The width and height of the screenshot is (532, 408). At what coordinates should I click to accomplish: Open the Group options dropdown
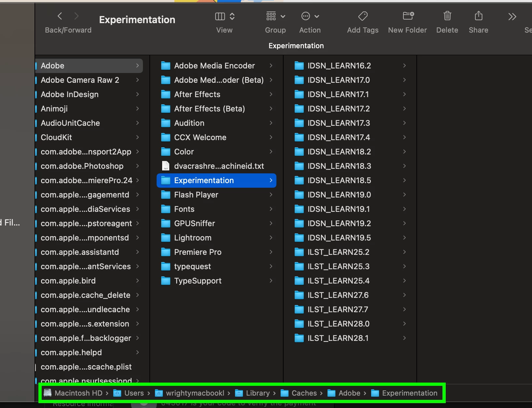[x=276, y=16]
